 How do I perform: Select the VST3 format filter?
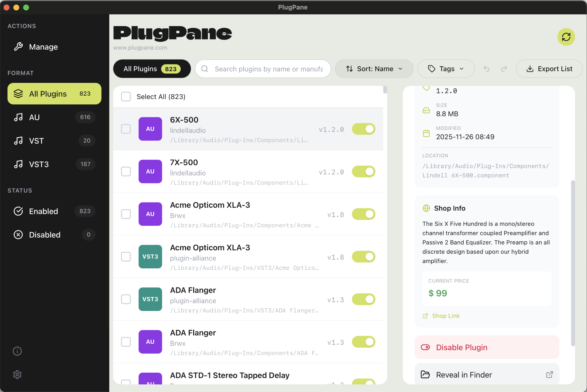coord(54,164)
